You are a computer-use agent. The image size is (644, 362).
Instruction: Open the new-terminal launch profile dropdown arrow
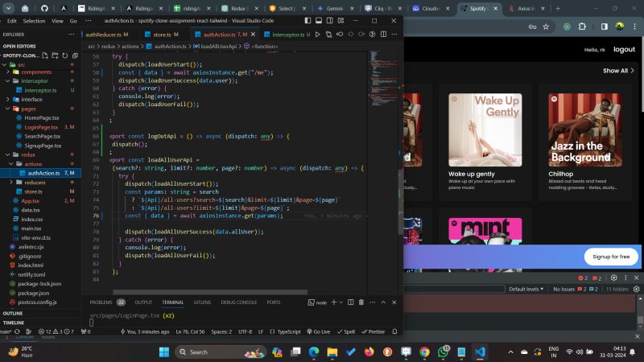click(341, 302)
